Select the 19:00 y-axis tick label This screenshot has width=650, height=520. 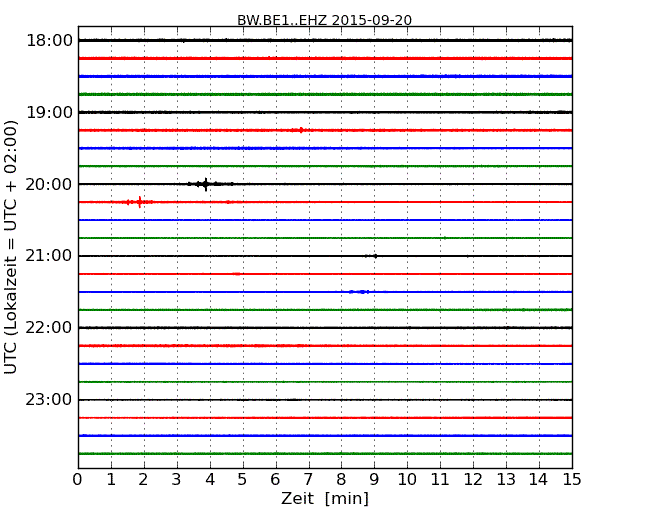click(x=49, y=112)
